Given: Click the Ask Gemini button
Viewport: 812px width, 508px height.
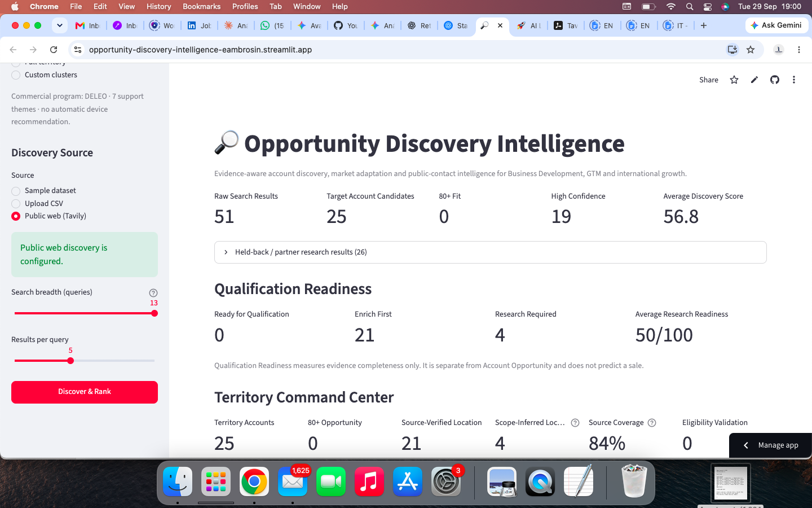Looking at the screenshot, I should 776,25.
